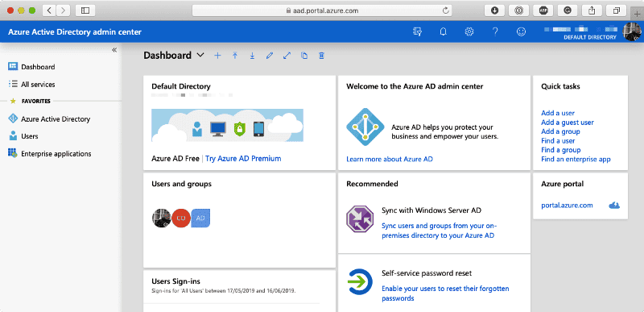This screenshot has height=312, width=644.
Task: Go back with Safari back arrow
Action: coord(49,10)
